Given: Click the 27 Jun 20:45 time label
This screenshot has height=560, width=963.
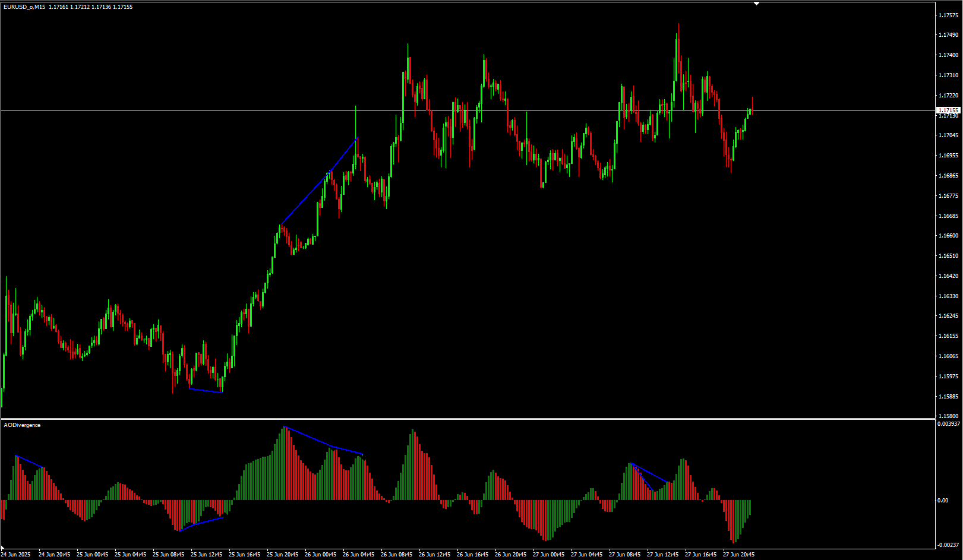Looking at the screenshot, I should [x=738, y=555].
